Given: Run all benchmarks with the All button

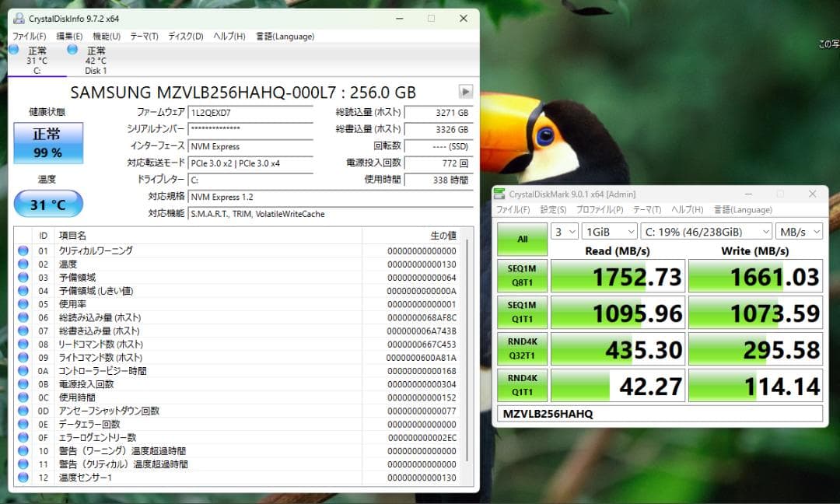Looking at the screenshot, I should (x=521, y=239).
